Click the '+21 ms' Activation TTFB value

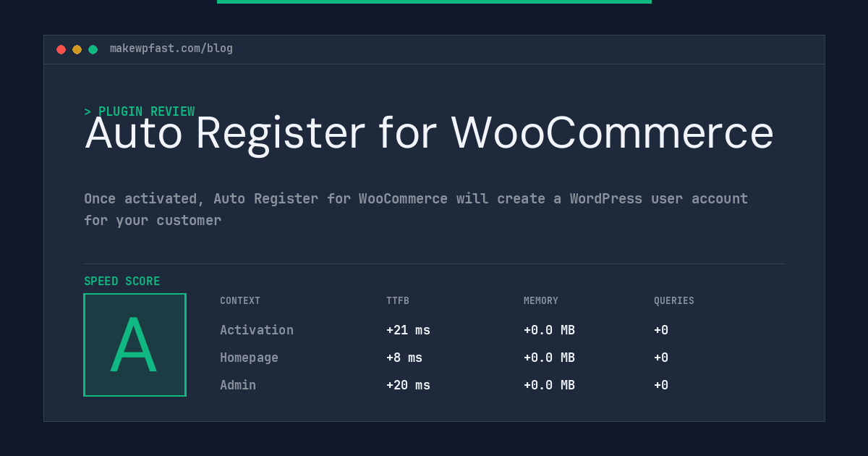pos(408,330)
